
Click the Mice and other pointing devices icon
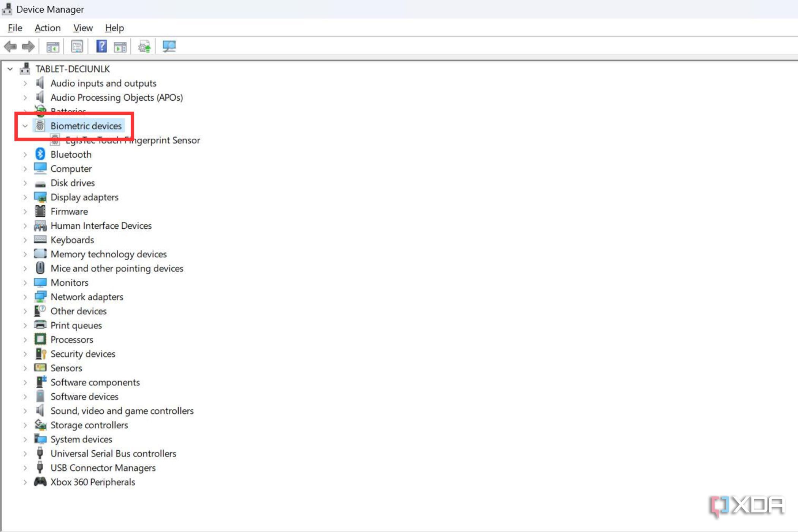pyautogui.click(x=40, y=268)
